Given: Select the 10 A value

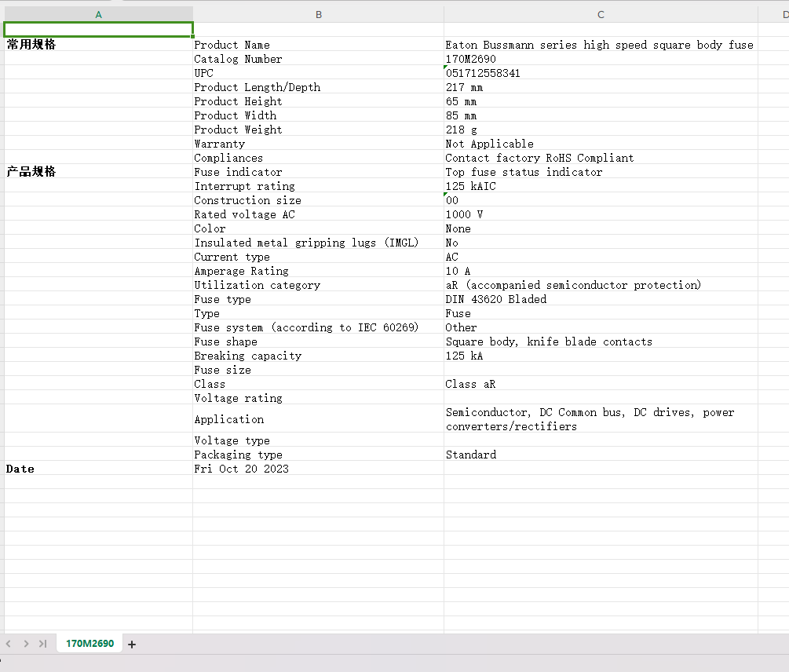Looking at the screenshot, I should click(x=601, y=271).
